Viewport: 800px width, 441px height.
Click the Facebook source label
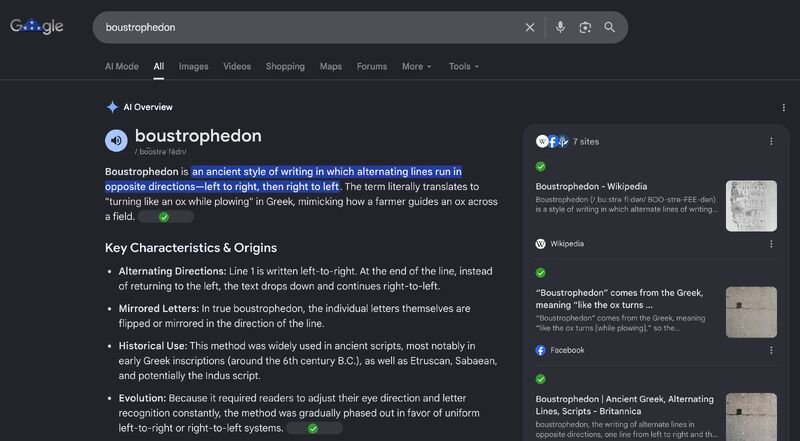pos(567,350)
